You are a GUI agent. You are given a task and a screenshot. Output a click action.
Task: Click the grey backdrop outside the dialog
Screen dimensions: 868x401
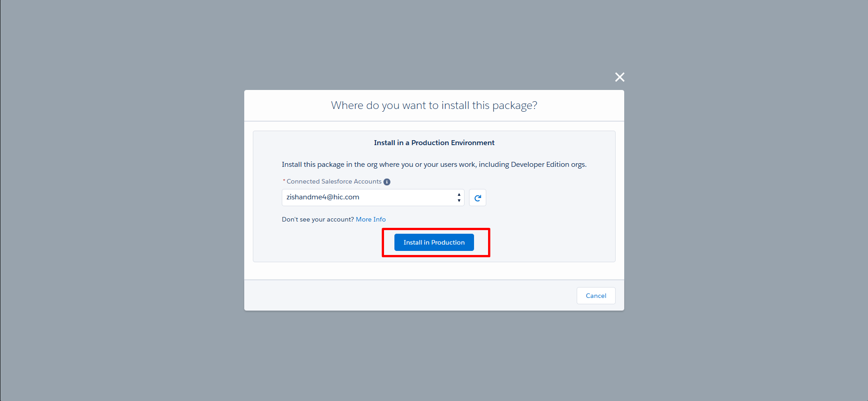pyautogui.click(x=122, y=199)
